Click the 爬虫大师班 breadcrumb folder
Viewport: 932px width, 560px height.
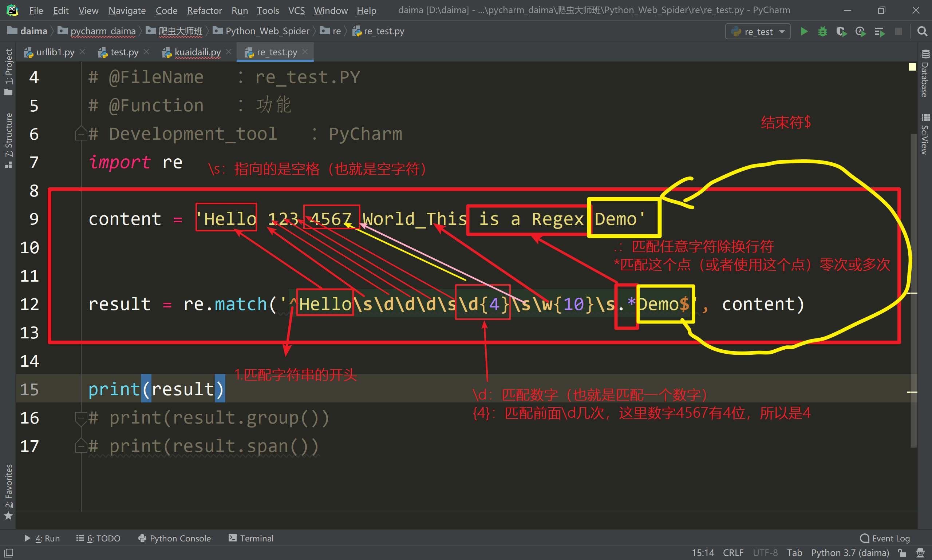point(174,31)
